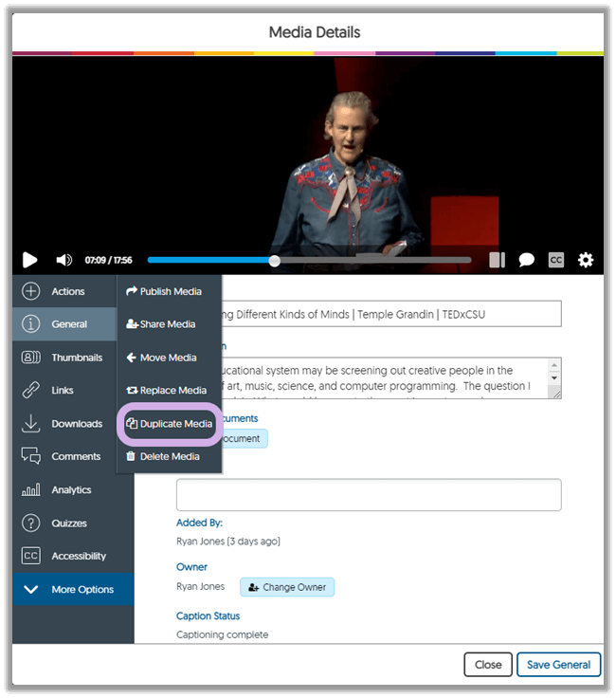
Task: Click Duplicate Media in actions menu
Action: [170, 424]
